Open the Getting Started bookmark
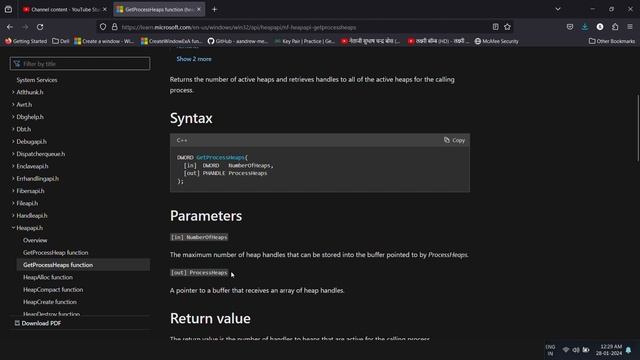The height and width of the screenshot is (360, 640). 26,41
